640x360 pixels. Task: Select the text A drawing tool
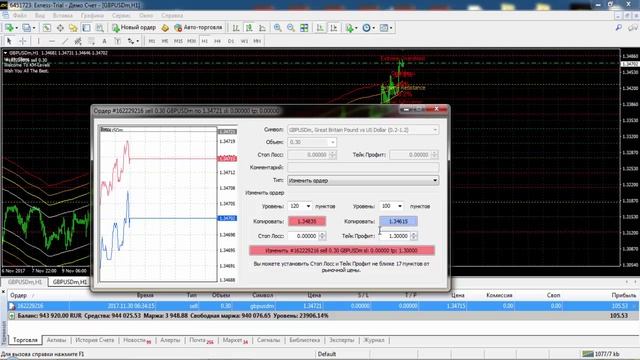click(104, 41)
